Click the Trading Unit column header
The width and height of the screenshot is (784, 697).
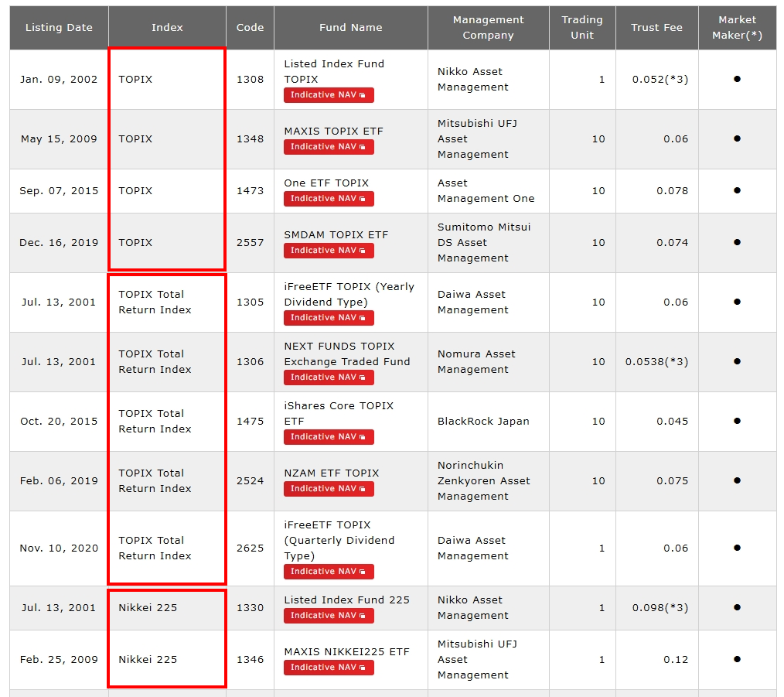(x=582, y=28)
